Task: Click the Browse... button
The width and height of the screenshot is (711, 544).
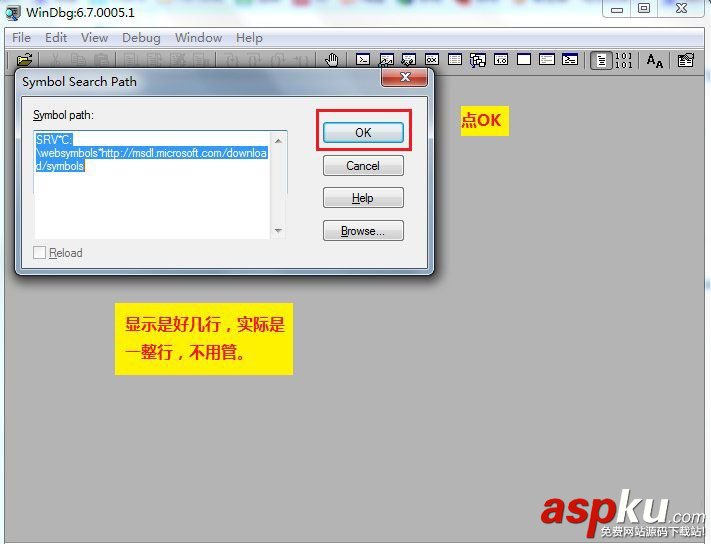Action: (x=363, y=231)
